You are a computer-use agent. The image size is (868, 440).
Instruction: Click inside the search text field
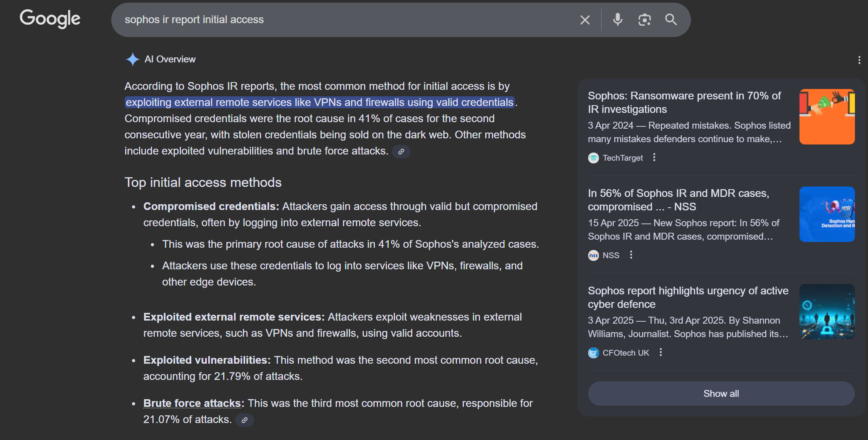point(346,20)
